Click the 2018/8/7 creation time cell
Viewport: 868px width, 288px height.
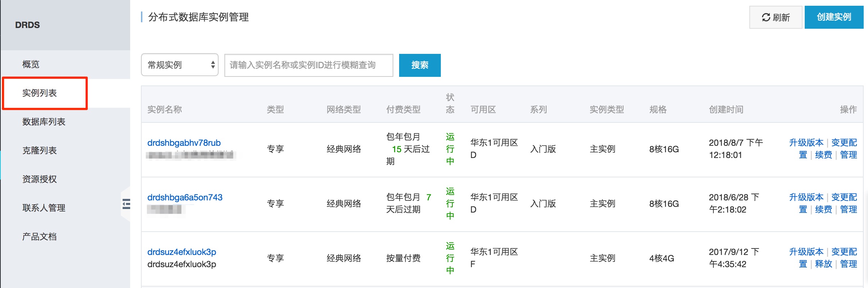coord(736,149)
